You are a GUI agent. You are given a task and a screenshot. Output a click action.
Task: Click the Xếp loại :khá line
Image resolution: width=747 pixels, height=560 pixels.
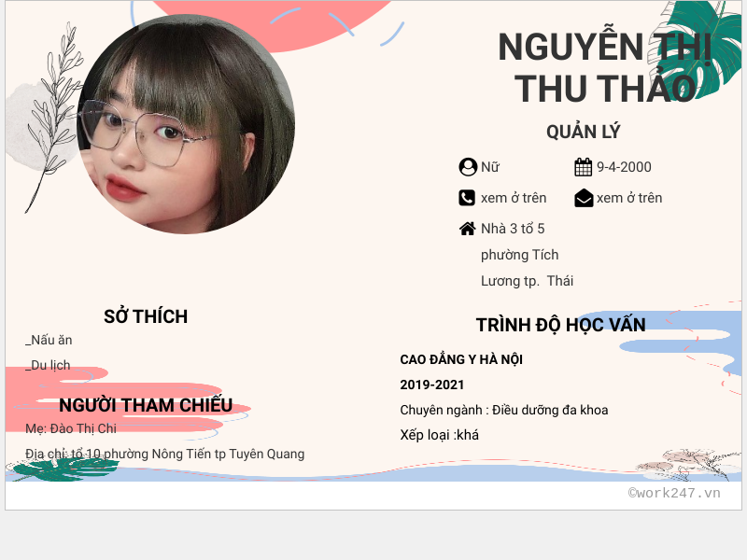click(439, 435)
